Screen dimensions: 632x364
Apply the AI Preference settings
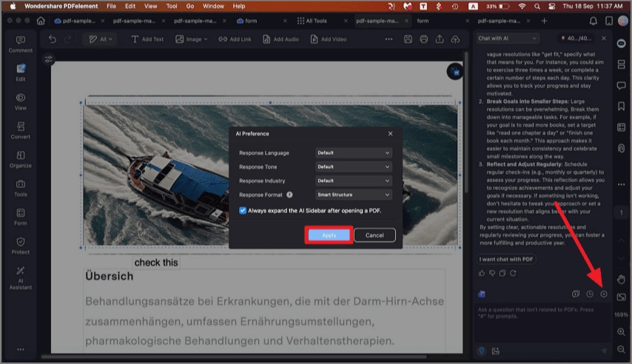pos(329,235)
